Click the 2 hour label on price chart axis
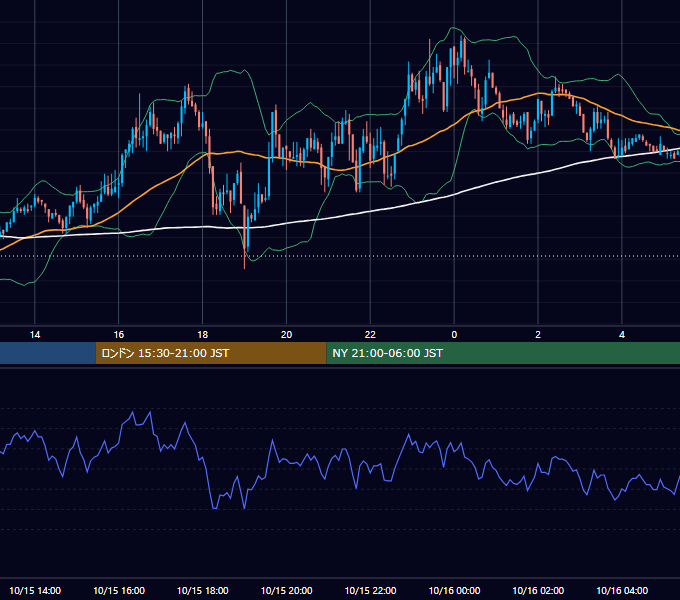Viewport: 680px width, 600px height. coord(538,335)
